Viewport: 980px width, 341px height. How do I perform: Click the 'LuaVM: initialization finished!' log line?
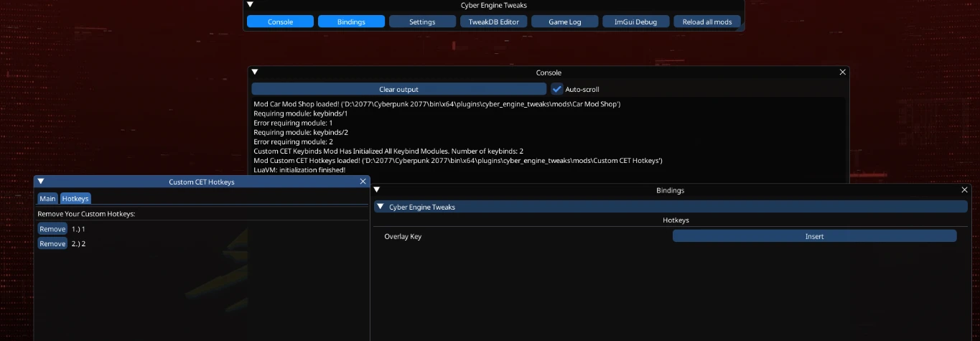pyautogui.click(x=299, y=170)
